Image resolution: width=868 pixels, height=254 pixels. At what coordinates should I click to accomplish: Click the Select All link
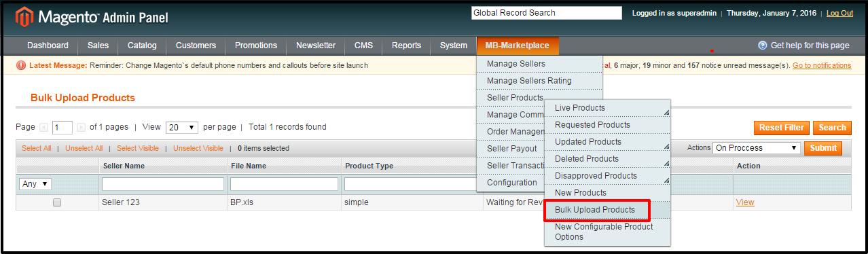36,148
